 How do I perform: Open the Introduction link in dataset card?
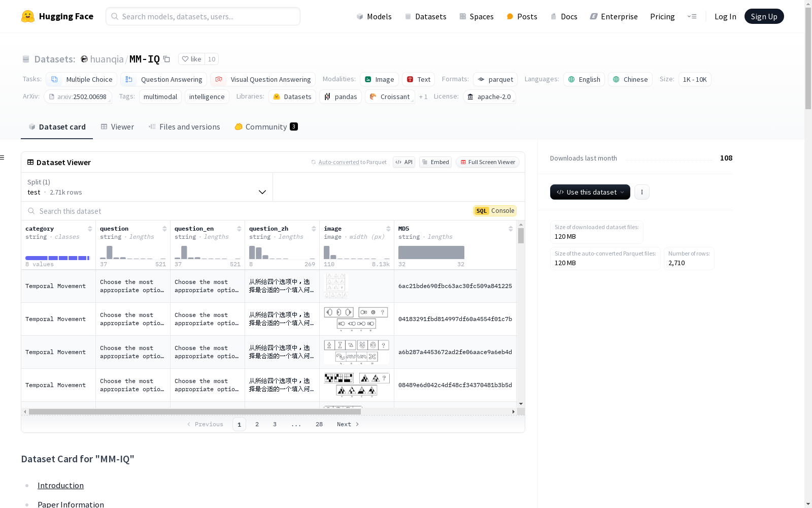click(60, 486)
